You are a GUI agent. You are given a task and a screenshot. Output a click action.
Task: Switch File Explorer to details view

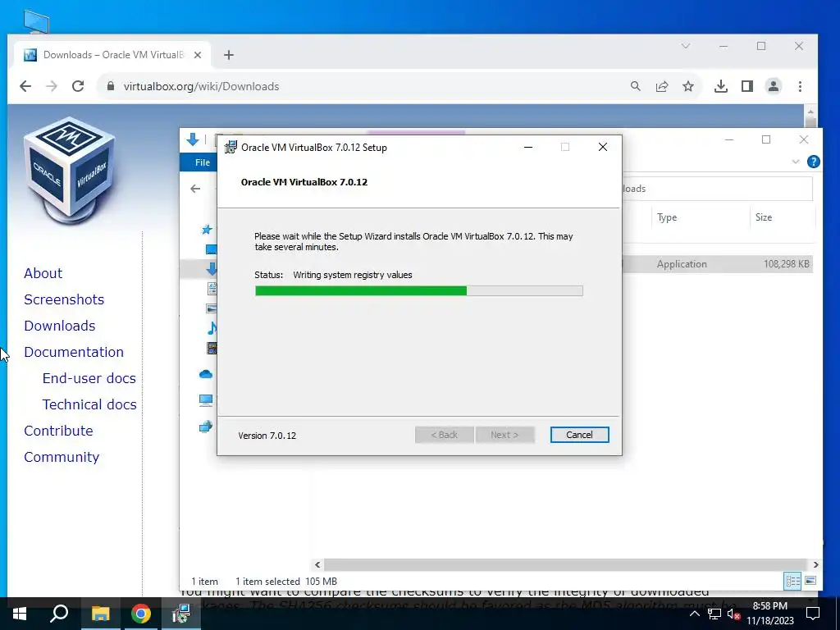793,581
